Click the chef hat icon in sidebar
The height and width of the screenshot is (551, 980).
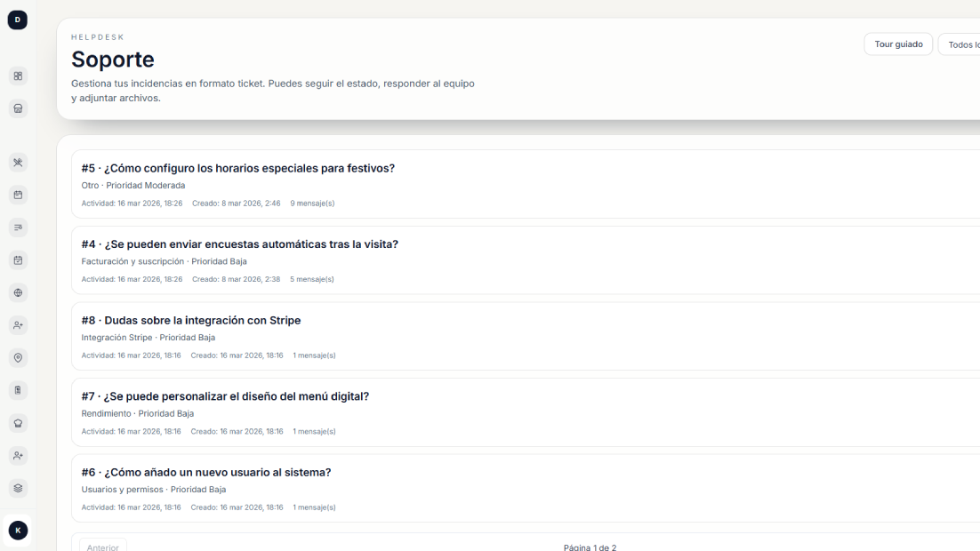18,423
